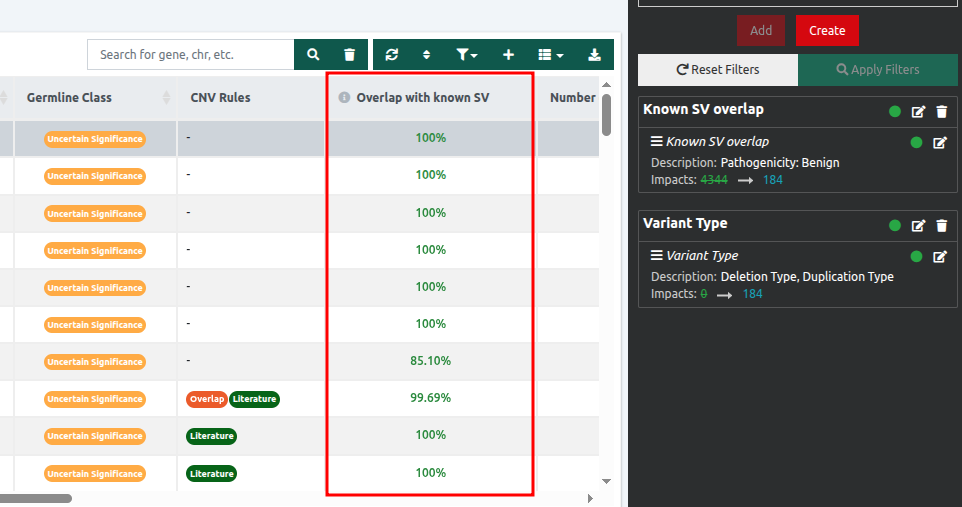Click the red Create button

point(827,30)
